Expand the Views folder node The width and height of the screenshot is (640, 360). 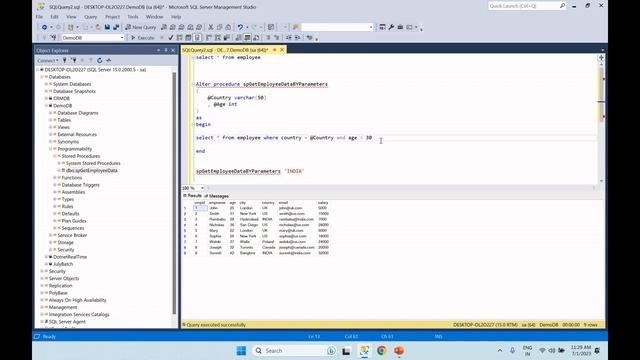50,127
